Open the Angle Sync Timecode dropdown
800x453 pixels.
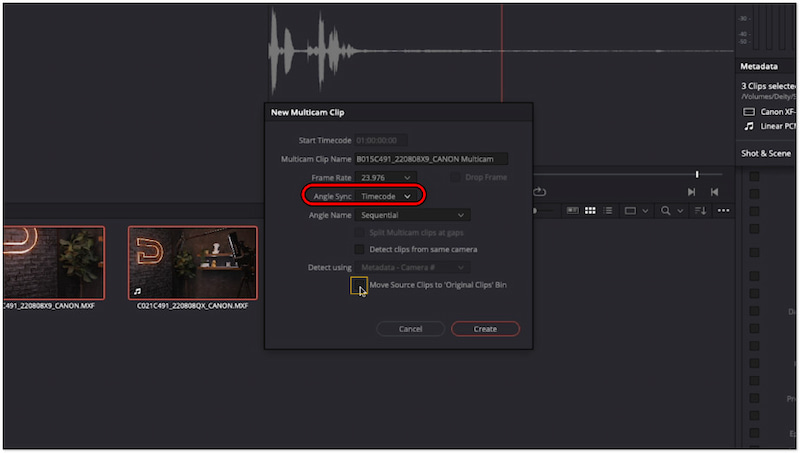[385, 196]
